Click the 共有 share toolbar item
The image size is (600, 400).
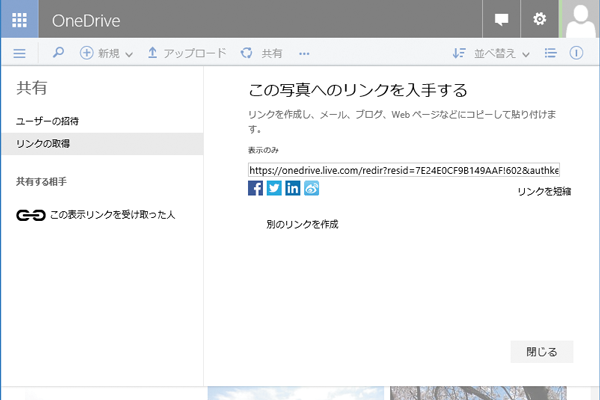262,53
